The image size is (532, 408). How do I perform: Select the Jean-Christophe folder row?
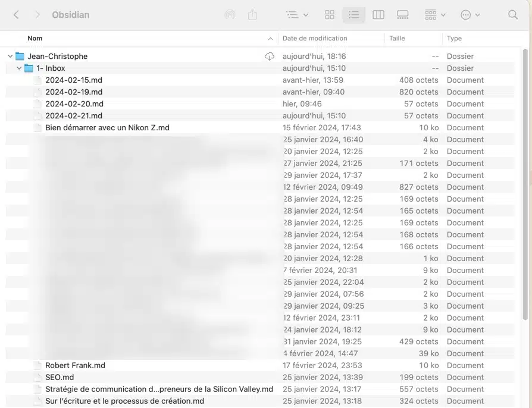coord(260,57)
